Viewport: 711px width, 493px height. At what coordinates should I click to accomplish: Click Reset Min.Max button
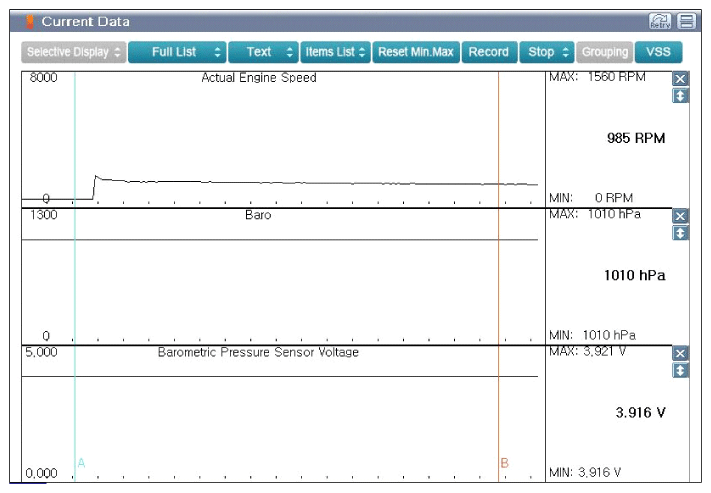416,52
